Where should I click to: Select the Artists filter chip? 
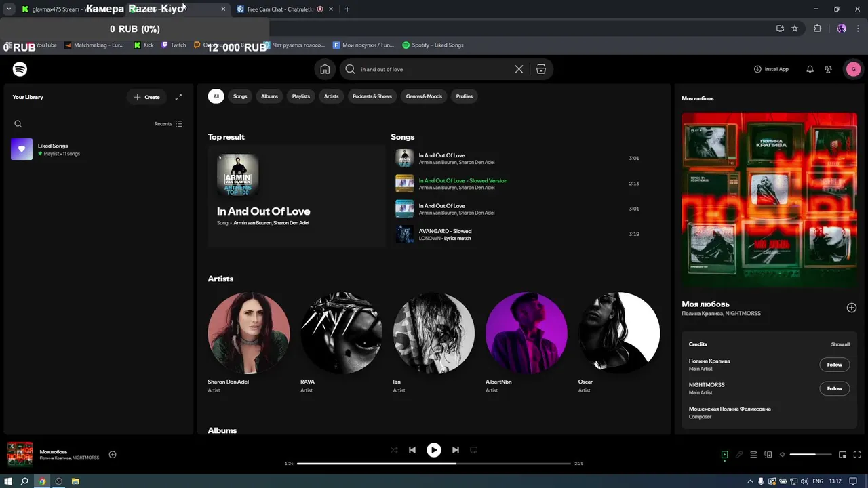[x=331, y=96]
